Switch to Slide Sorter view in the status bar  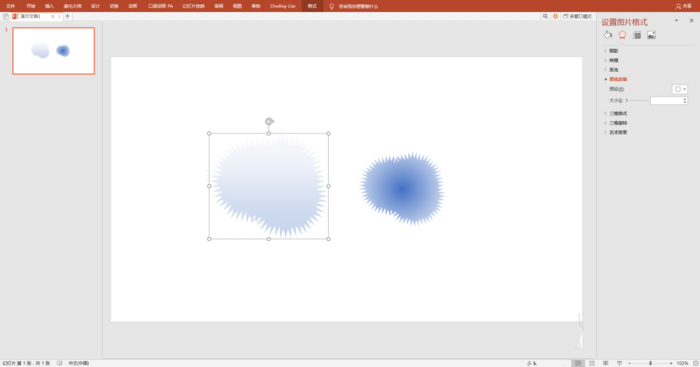pos(592,363)
